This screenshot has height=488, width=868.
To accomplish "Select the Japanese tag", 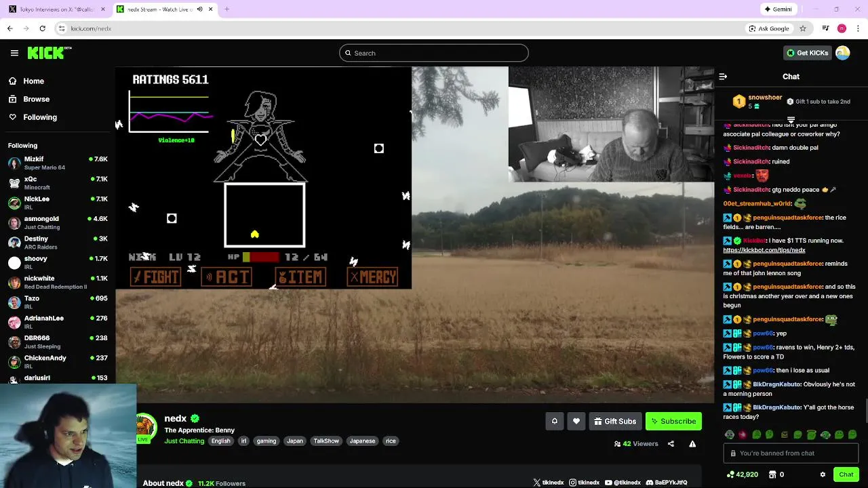I will 362,441.
